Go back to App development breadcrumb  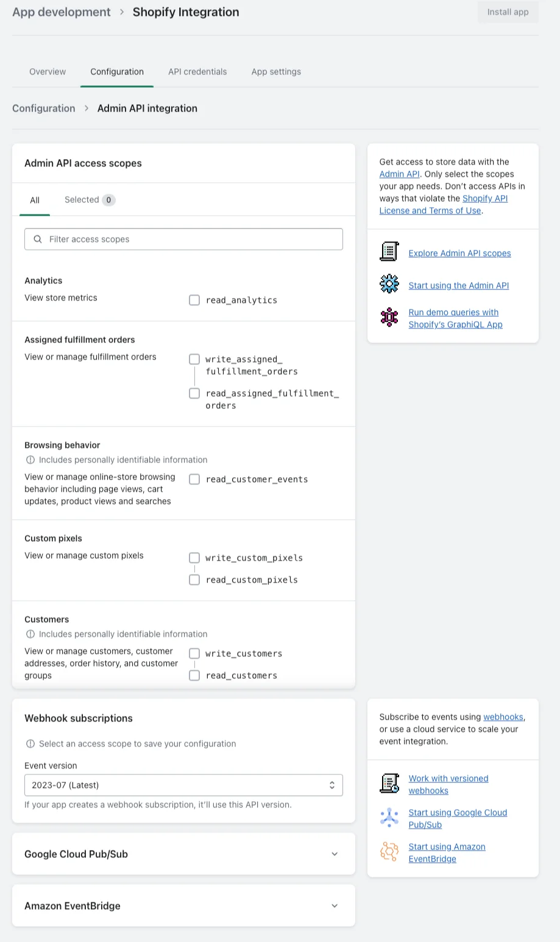point(62,12)
